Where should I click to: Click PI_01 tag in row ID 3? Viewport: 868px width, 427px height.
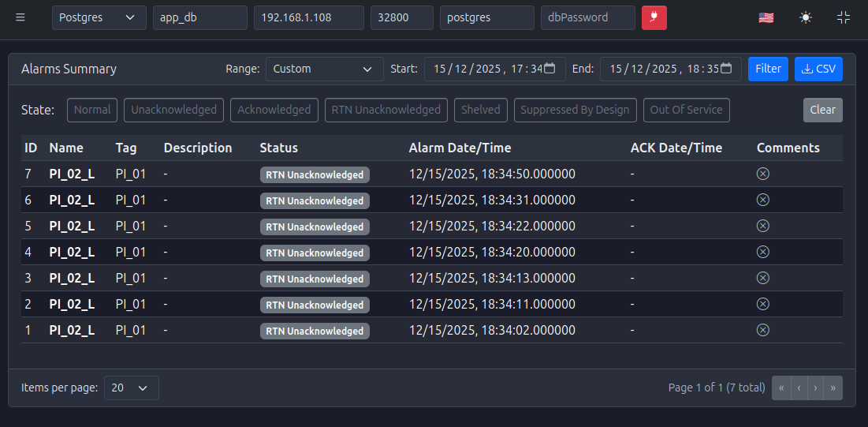tap(131, 279)
